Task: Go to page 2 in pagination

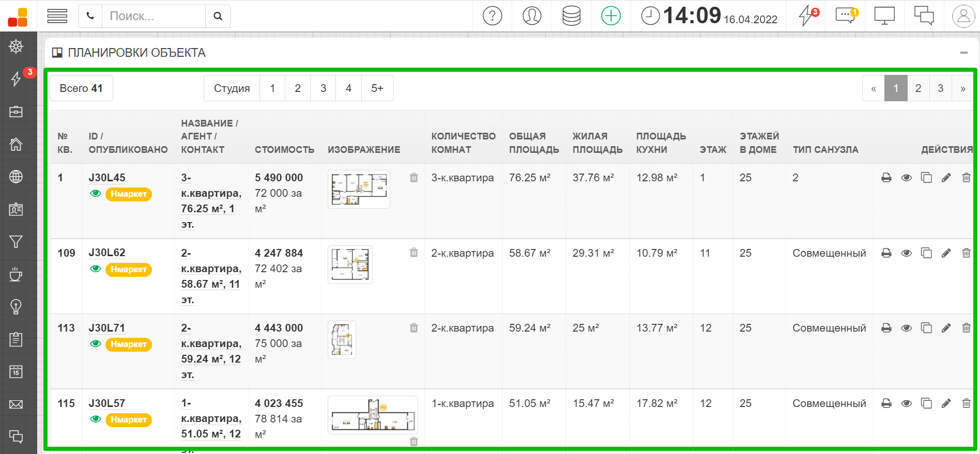Action: pyautogui.click(x=918, y=88)
